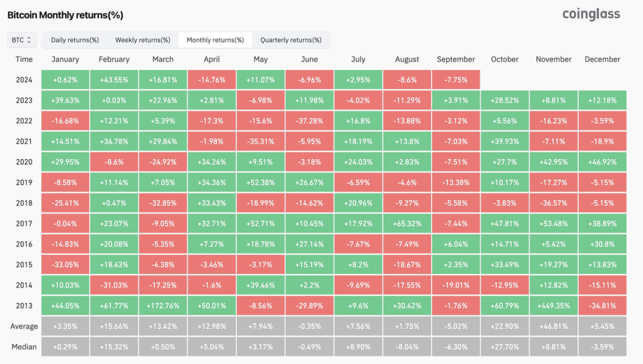Switch to Weekly returns(%) tab
Screen dimensions: 643x364
pos(142,40)
